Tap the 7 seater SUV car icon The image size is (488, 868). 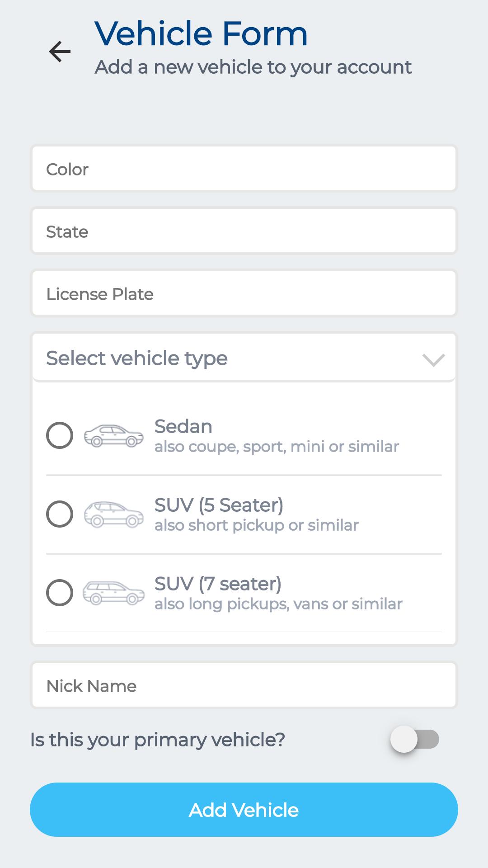pyautogui.click(x=114, y=593)
